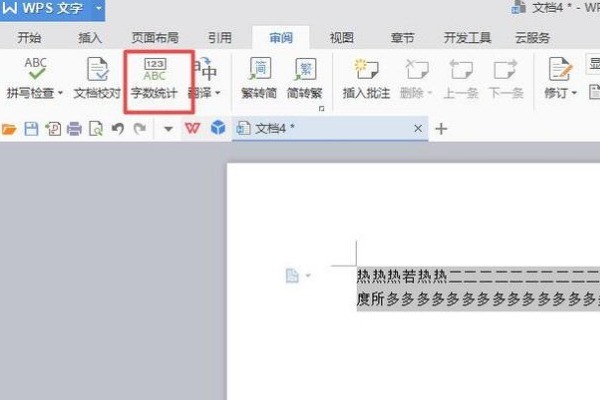The height and width of the screenshot is (400, 600).
Task: Switch to the 视图 tab
Action: pos(342,38)
